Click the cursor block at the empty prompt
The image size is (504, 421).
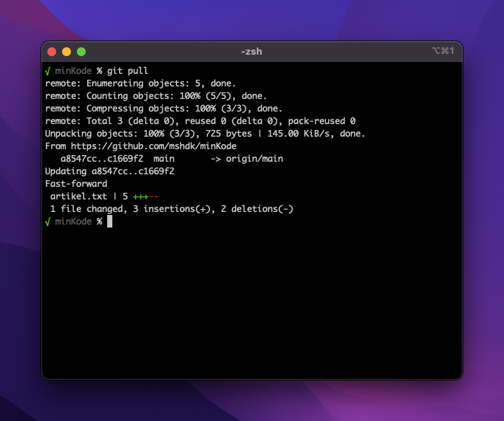click(x=109, y=222)
